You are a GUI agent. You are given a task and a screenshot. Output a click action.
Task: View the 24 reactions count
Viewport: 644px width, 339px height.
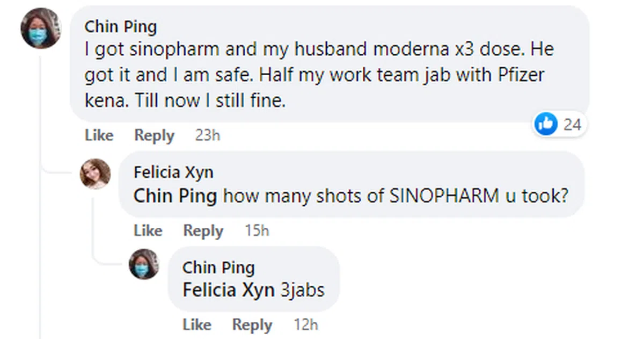572,125
